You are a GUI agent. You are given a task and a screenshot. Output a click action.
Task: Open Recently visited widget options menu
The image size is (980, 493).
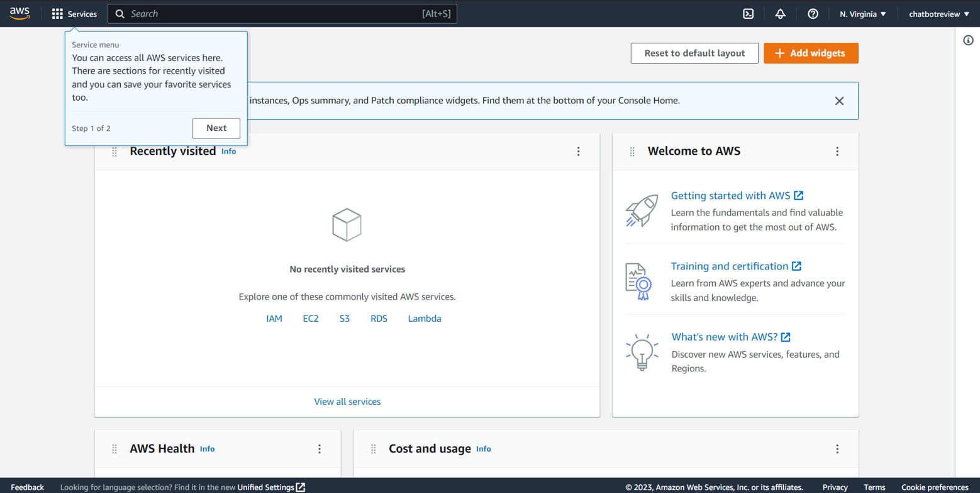point(578,151)
